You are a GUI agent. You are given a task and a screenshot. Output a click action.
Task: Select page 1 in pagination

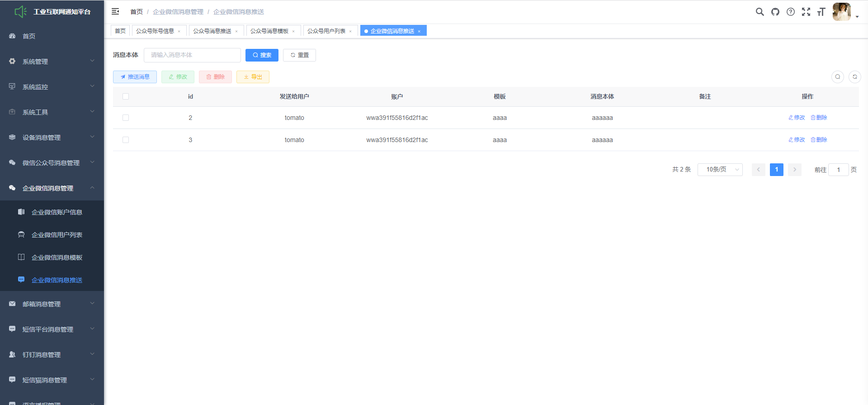(777, 170)
